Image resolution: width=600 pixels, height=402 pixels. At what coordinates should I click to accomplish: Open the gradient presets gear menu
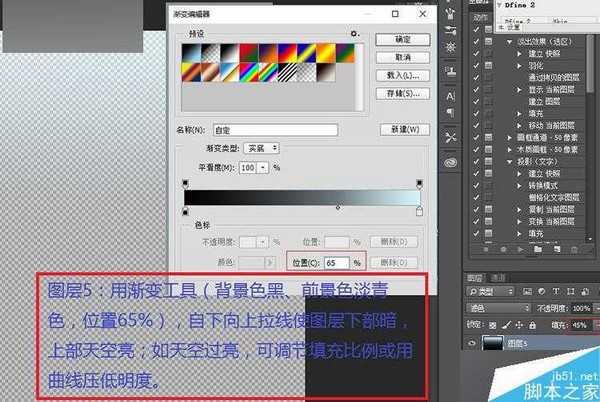tap(355, 33)
